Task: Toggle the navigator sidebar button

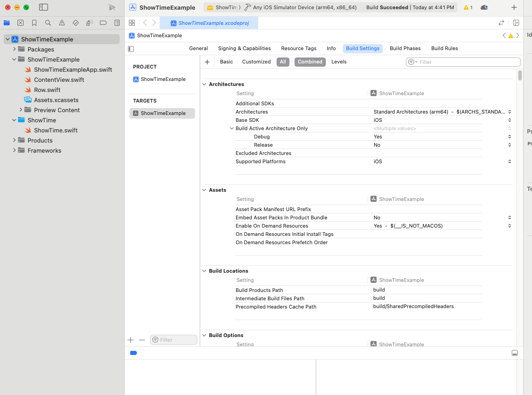Action: point(43,7)
